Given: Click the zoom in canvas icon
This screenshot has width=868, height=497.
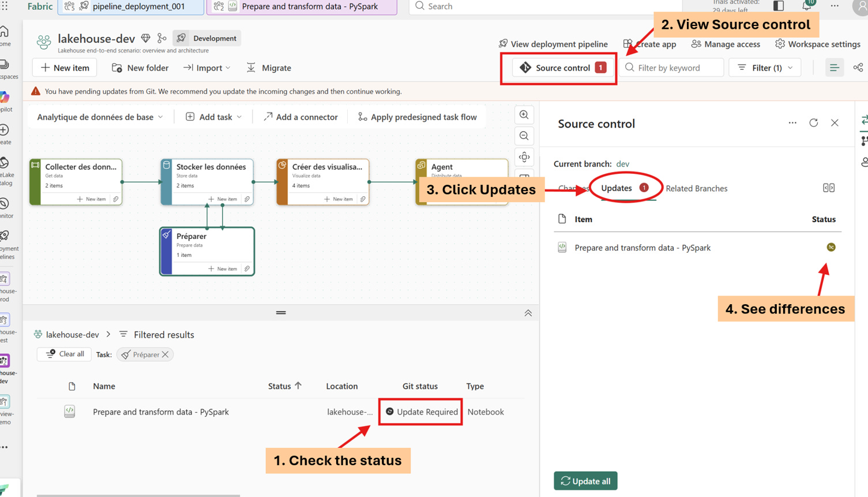Looking at the screenshot, I should (524, 114).
